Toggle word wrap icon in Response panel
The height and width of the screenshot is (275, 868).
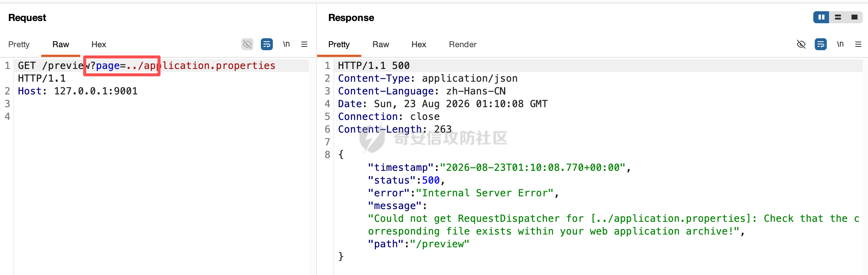(x=821, y=44)
